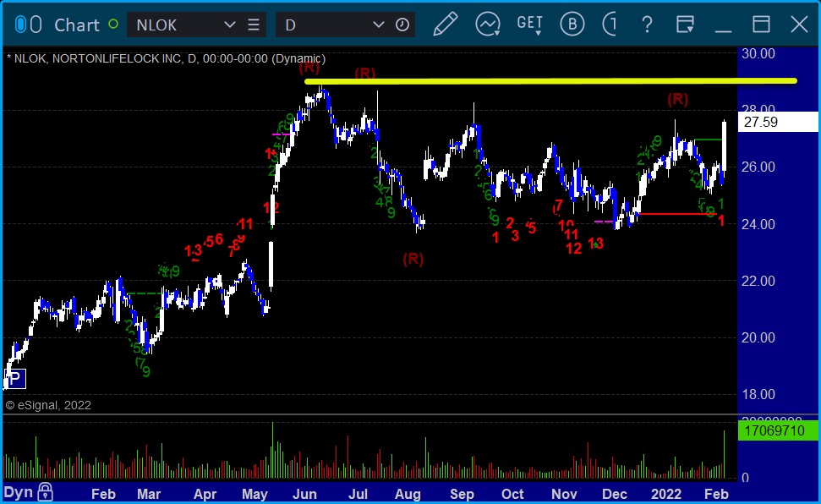The width and height of the screenshot is (821, 504).
Task: Click the Oct label on time axis
Action: point(512,494)
